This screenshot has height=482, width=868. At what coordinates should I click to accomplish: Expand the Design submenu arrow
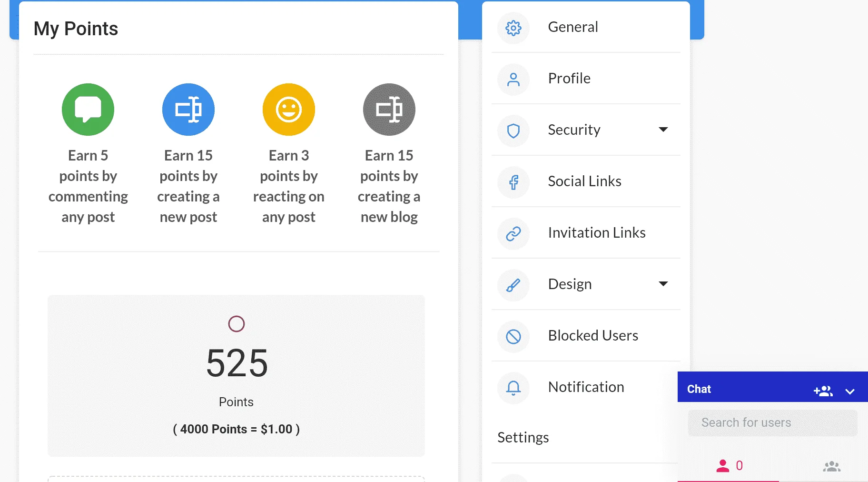pyautogui.click(x=663, y=284)
